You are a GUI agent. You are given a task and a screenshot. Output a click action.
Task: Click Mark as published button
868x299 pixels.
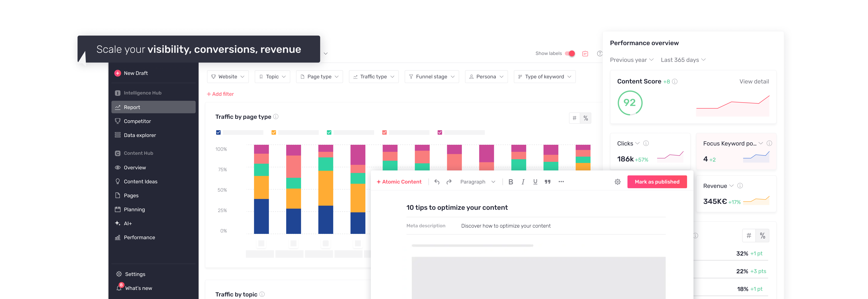coord(657,182)
